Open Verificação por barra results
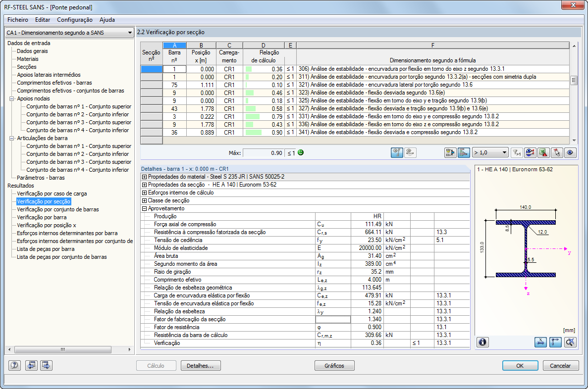The height and width of the screenshot is (389, 588). (x=42, y=217)
